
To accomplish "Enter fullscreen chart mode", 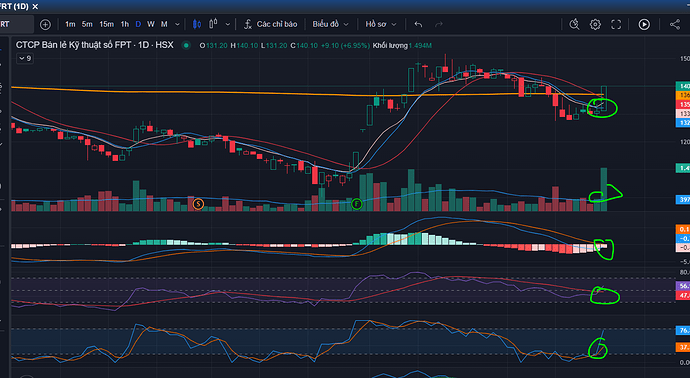I will pyautogui.click(x=616, y=25).
